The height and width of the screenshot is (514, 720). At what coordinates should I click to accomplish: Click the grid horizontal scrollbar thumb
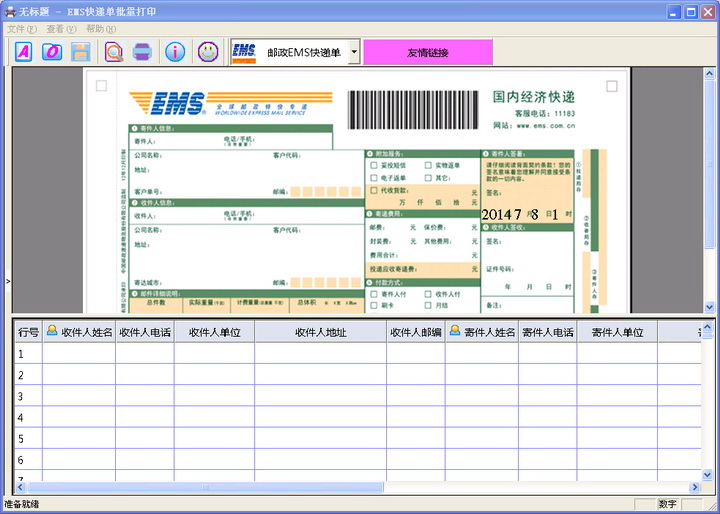205,486
